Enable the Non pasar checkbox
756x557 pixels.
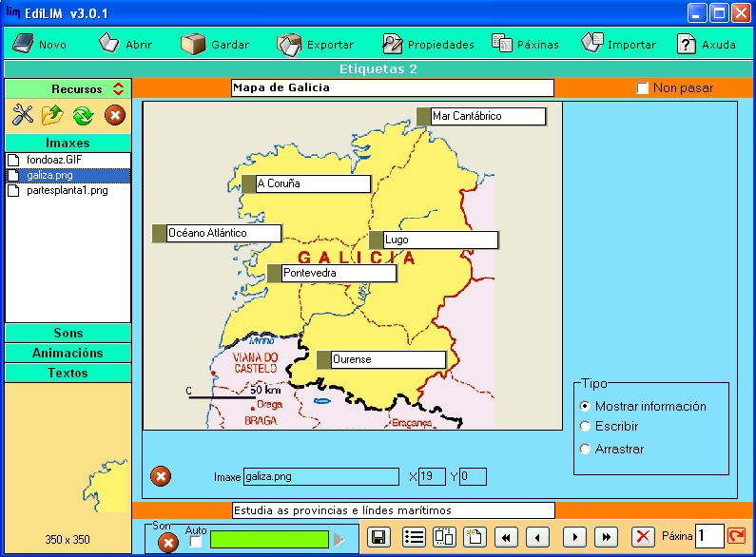643,88
